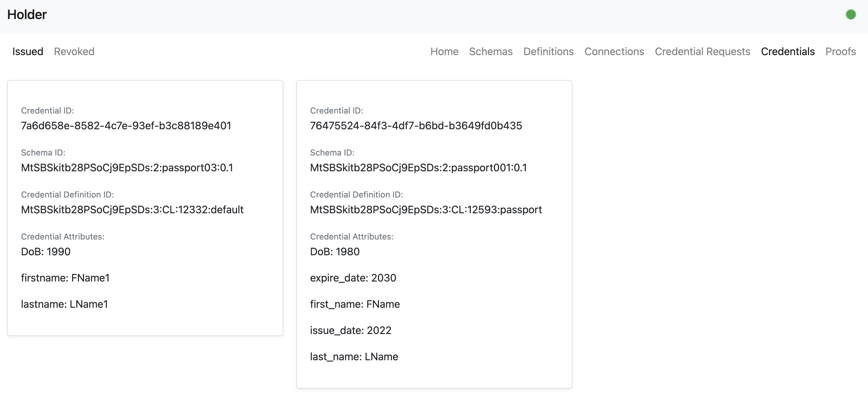
Task: Click credential definition ID ending in passport
Action: (x=426, y=209)
